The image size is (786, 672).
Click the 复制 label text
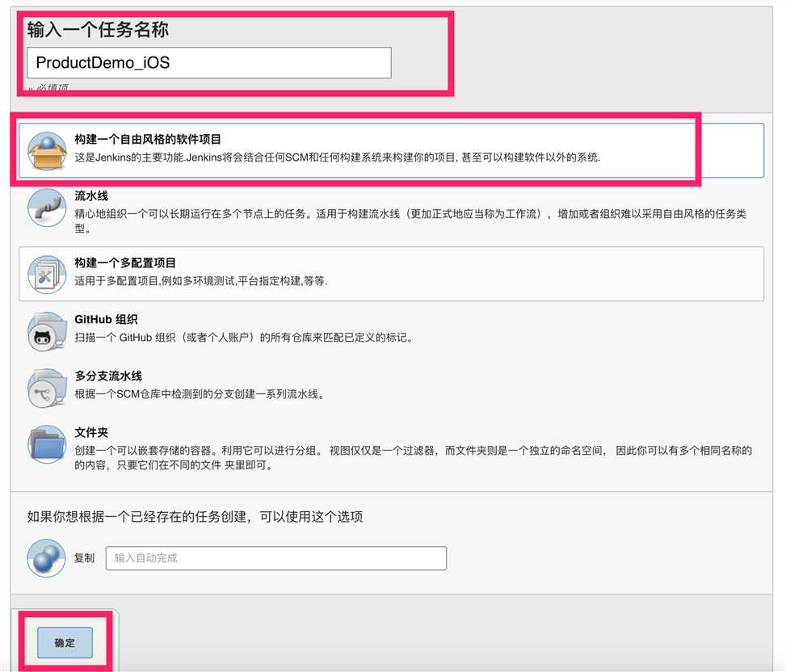coord(84,558)
